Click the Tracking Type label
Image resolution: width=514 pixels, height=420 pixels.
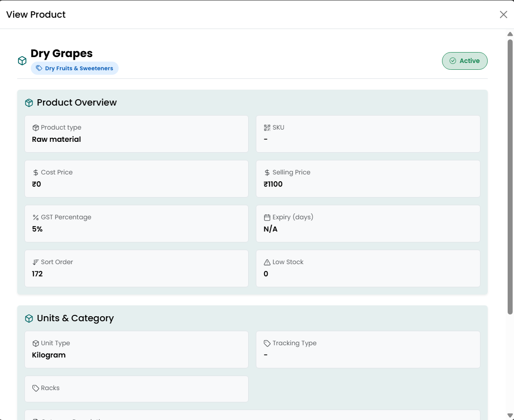pos(294,343)
